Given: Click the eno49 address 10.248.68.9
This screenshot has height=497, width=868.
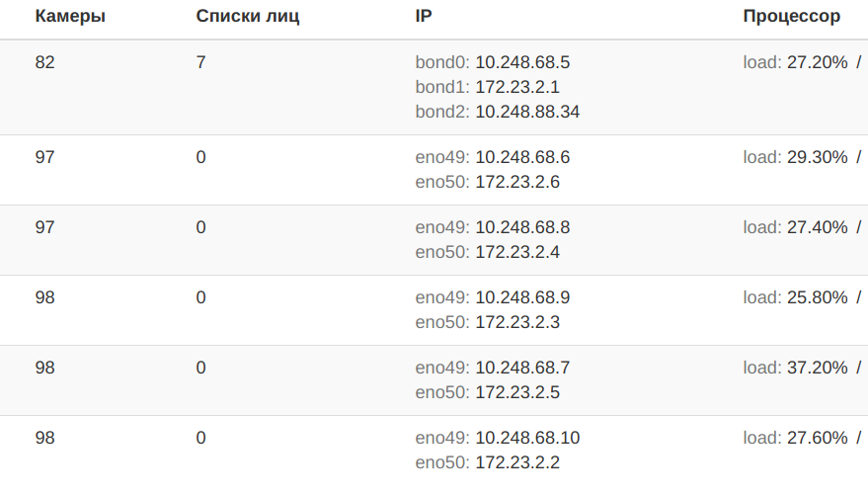Looking at the screenshot, I should 522,297.
